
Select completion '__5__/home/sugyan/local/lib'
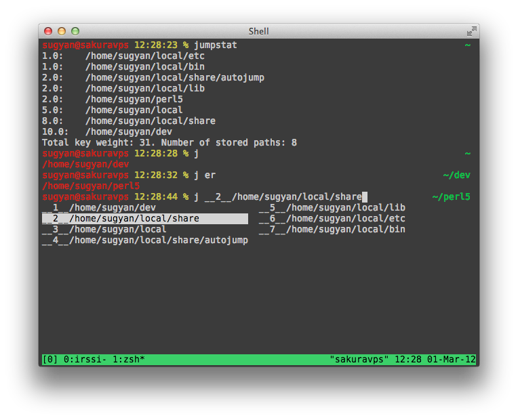click(x=332, y=208)
